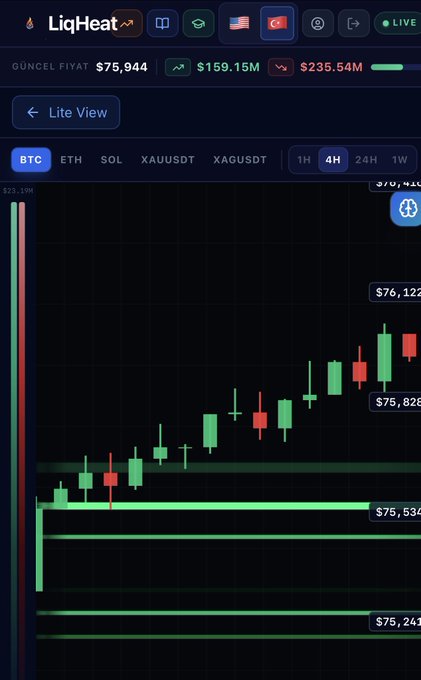Select the XAUUSDT asset tab
This screenshot has width=421, height=680.
pyautogui.click(x=168, y=160)
